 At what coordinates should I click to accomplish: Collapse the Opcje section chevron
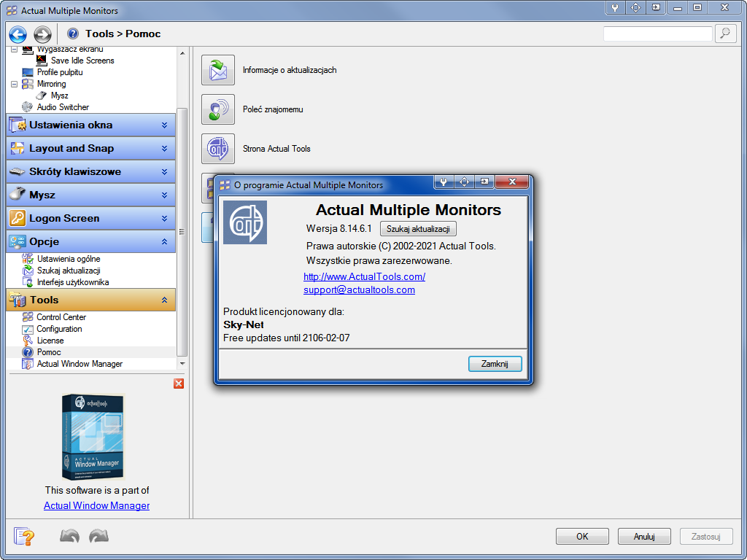(164, 241)
